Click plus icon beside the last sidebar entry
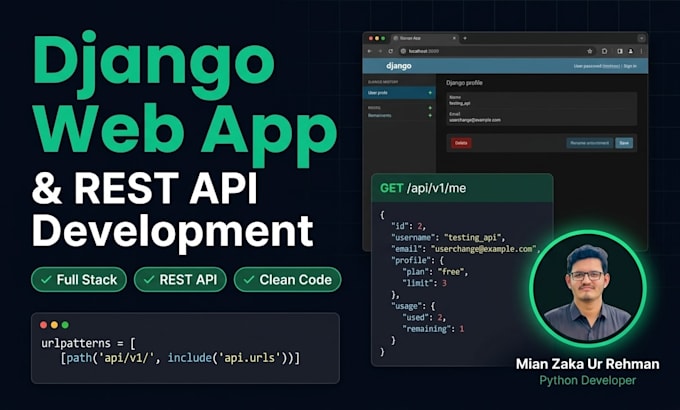The height and width of the screenshot is (410, 680). coord(430,116)
